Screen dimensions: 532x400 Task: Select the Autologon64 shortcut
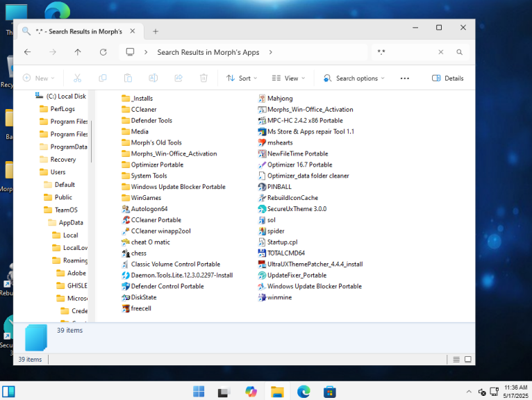(x=144, y=209)
